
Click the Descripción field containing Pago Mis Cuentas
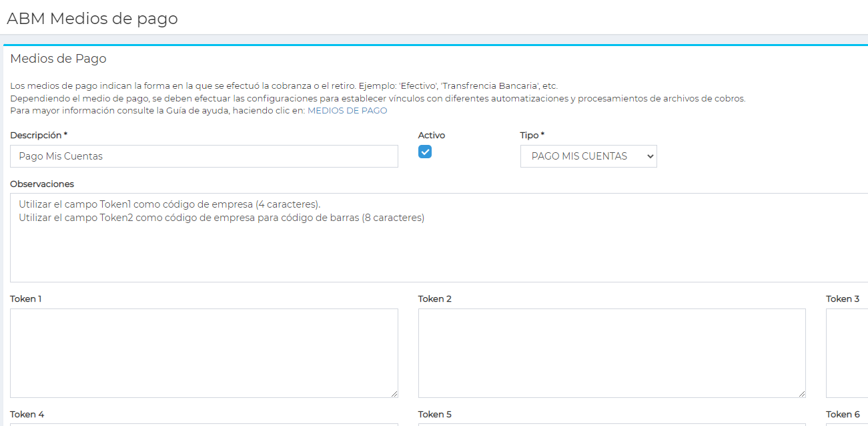tap(204, 156)
